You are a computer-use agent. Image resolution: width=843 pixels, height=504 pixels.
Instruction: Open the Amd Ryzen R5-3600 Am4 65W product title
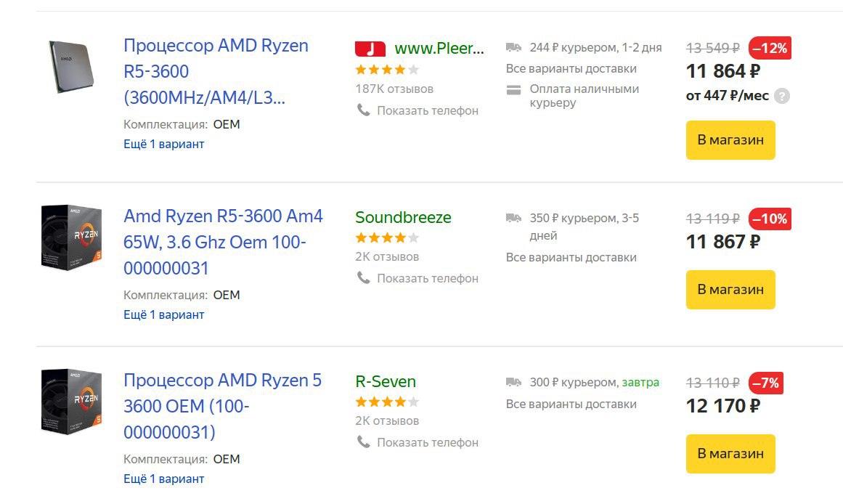tap(223, 242)
